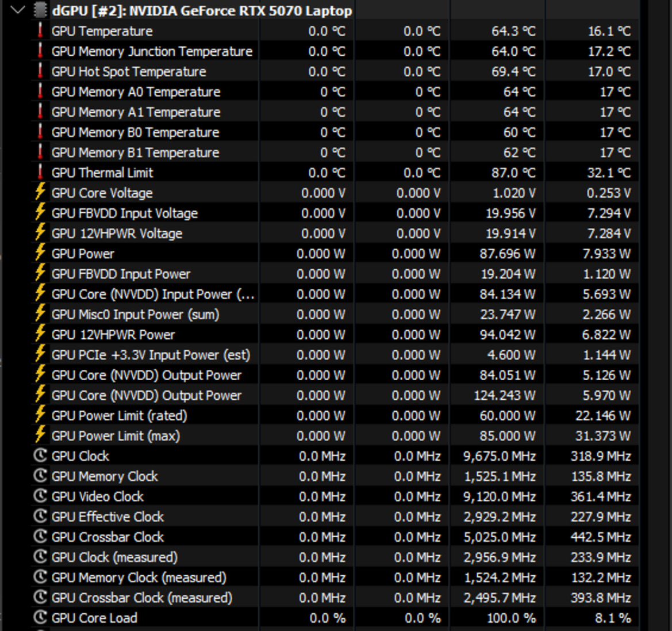The width and height of the screenshot is (672, 631).
Task: Select the 60.000 W Power Limit (rated) value
Action: pyautogui.click(x=508, y=416)
